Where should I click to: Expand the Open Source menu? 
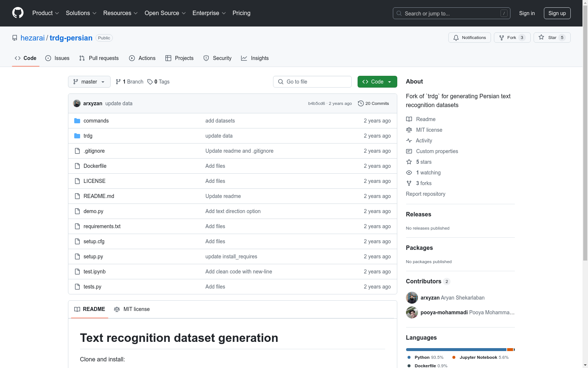[165, 13]
